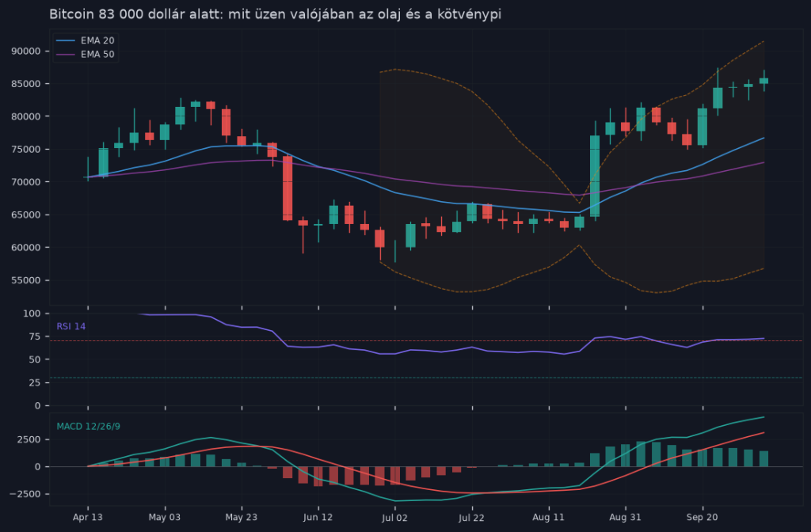This screenshot has width=811, height=532.
Task: Select the "75" label on the RSI axis
Action: [x=35, y=336]
